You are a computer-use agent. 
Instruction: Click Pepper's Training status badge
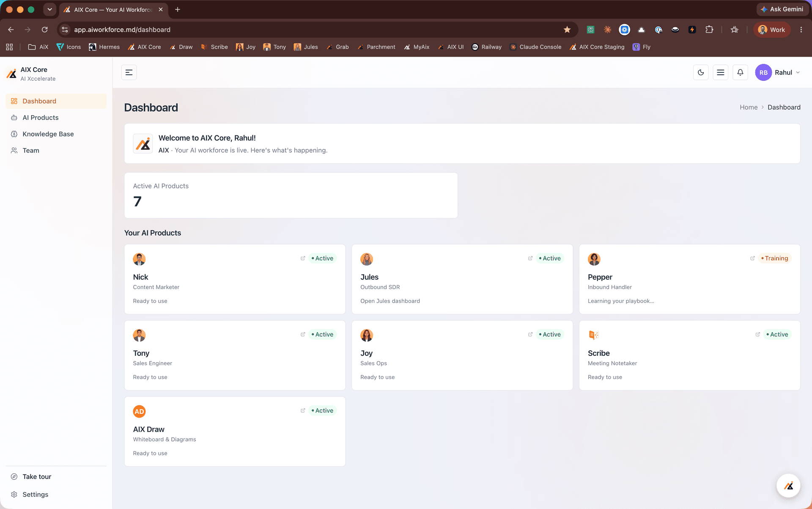coord(775,258)
